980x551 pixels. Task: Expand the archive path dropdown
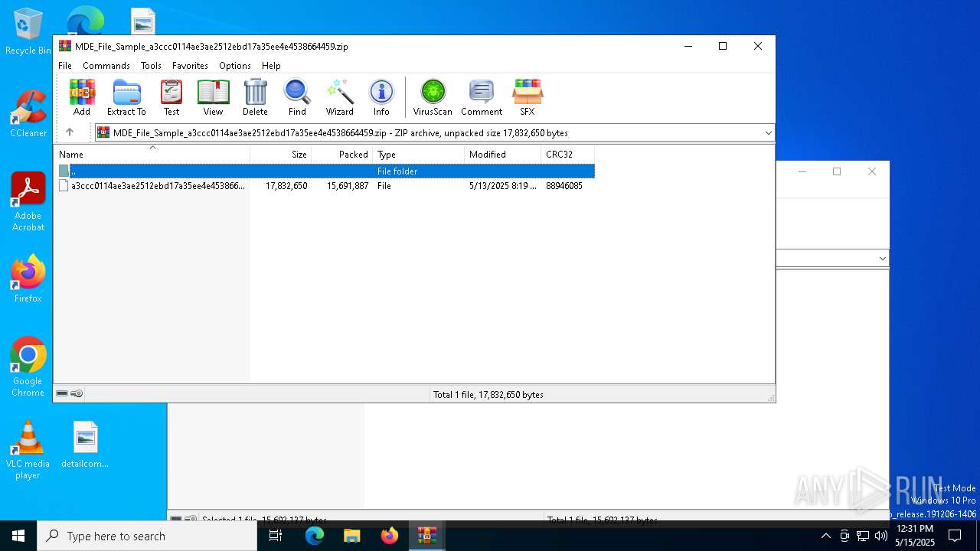tap(768, 133)
